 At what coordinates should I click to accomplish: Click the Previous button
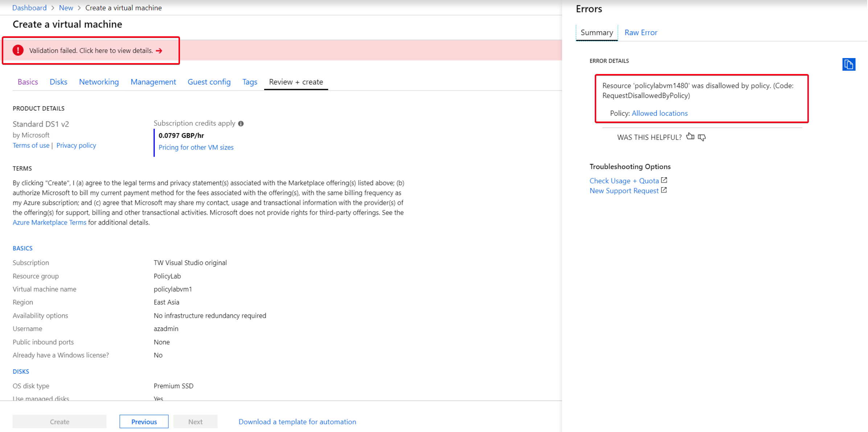144,421
